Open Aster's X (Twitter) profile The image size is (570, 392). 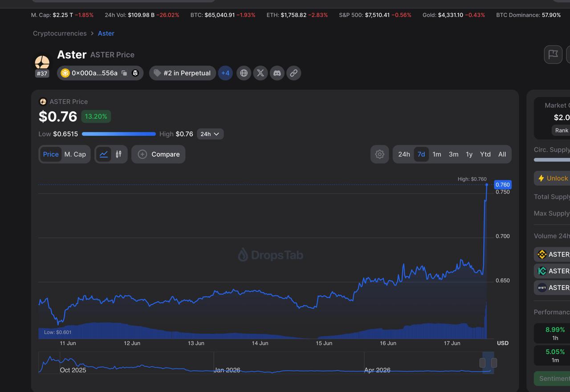click(x=261, y=73)
